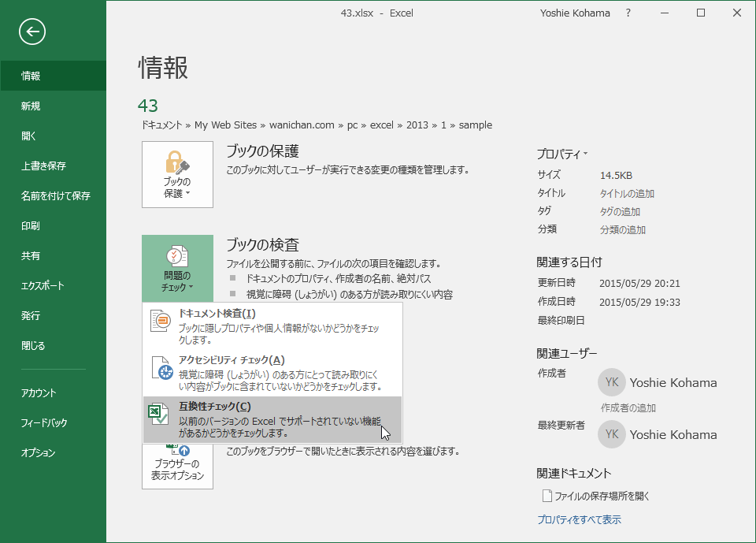Screen dimensions: 756x543
Task: Maximize the Excel window
Action: click(x=701, y=13)
